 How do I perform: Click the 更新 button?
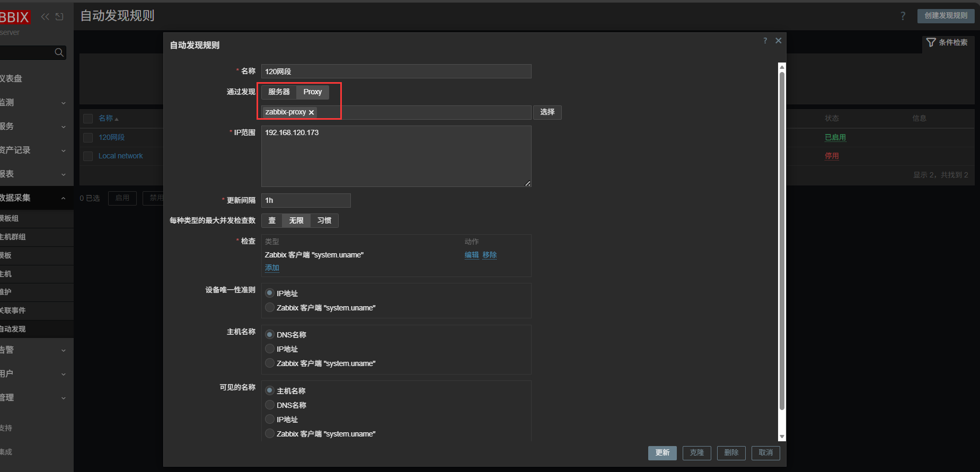[x=662, y=453]
